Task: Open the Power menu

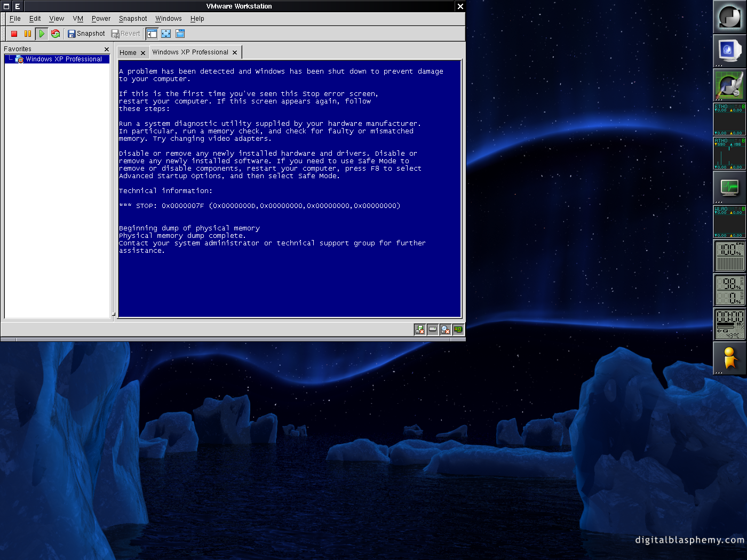Action: click(101, 19)
